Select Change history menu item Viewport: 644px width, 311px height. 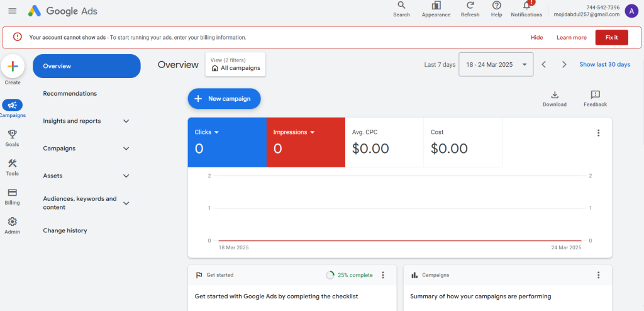click(65, 230)
